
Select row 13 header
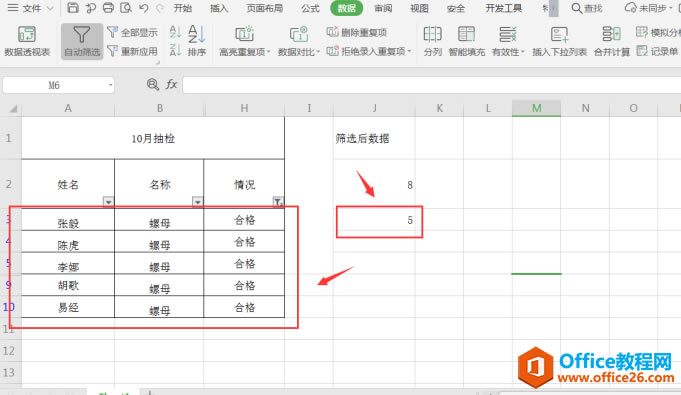coord(9,372)
